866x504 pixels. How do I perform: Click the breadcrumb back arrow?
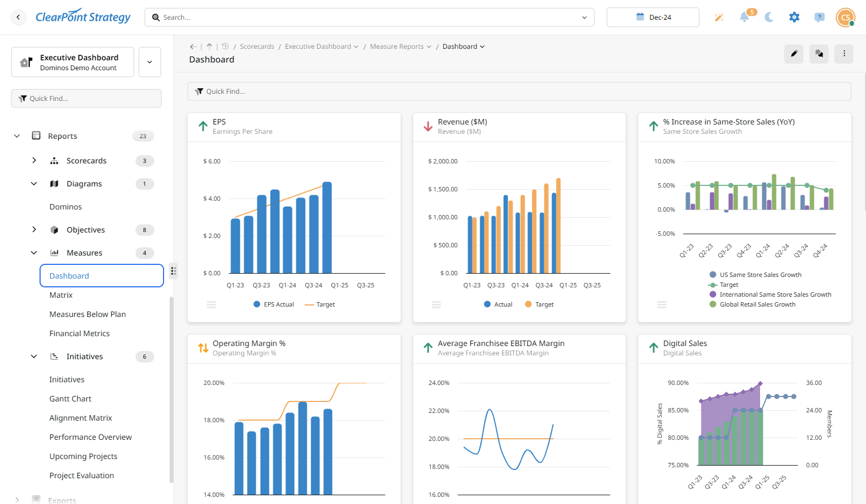click(193, 47)
